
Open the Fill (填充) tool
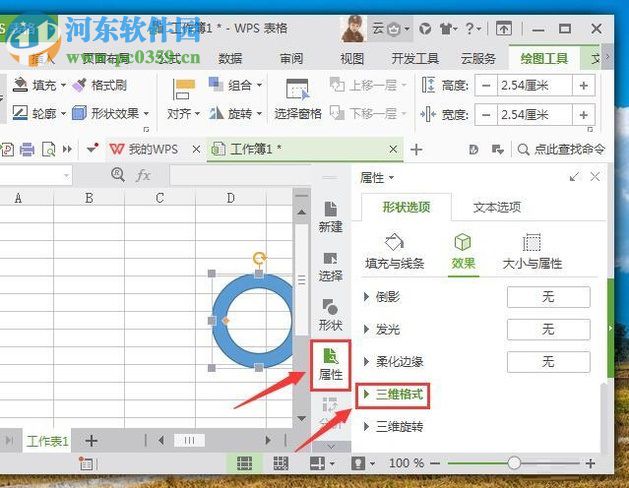click(x=39, y=85)
